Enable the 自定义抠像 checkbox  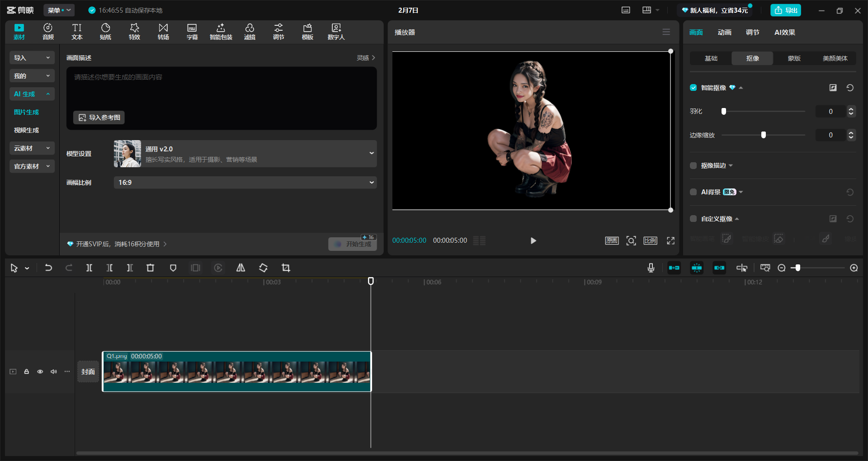coord(693,219)
